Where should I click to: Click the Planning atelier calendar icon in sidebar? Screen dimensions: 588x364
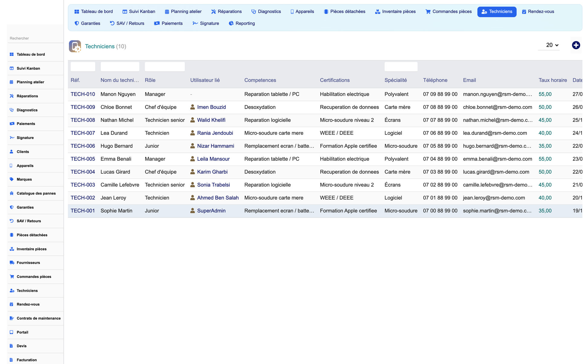(x=11, y=82)
